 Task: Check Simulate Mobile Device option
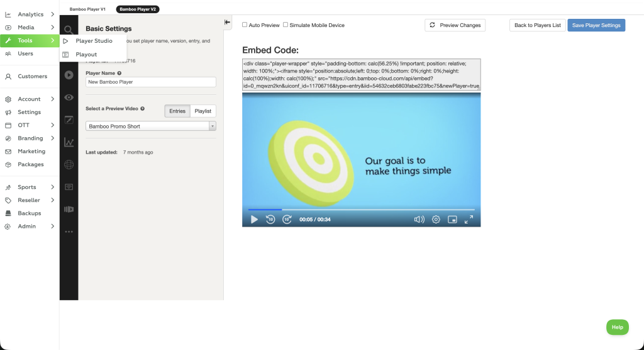(286, 25)
